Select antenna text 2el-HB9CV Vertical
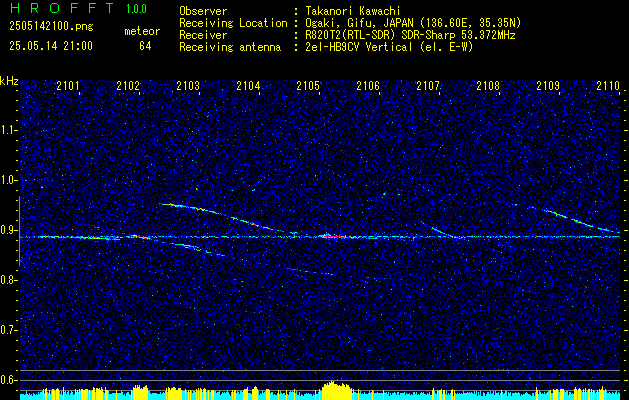629x400 pixels. tap(359, 47)
